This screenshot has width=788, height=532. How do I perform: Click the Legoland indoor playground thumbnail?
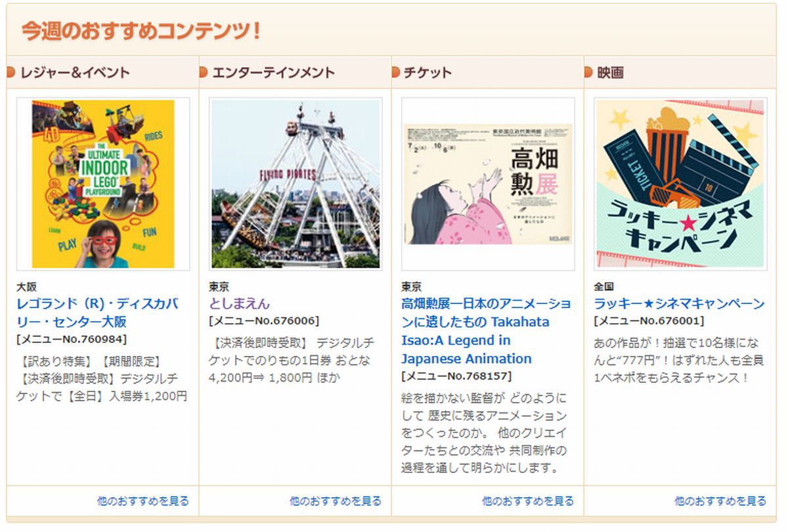point(103,184)
